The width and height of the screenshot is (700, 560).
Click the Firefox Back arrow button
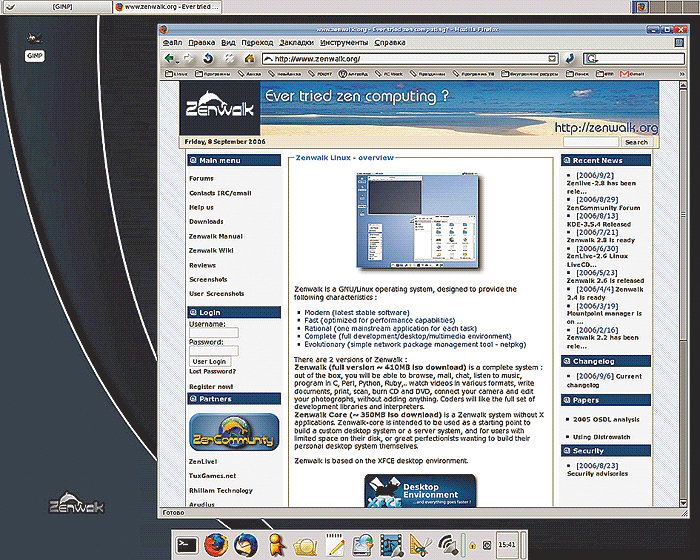tap(168, 59)
